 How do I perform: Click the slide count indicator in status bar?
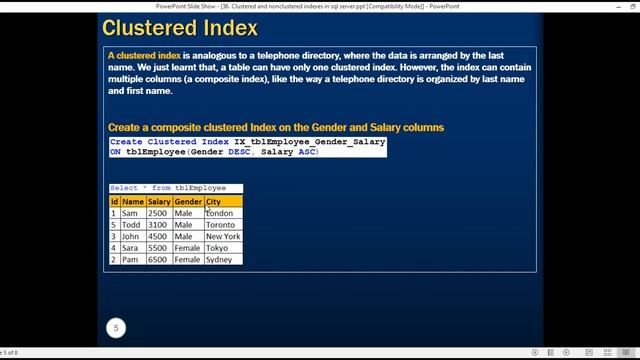tap(9, 353)
